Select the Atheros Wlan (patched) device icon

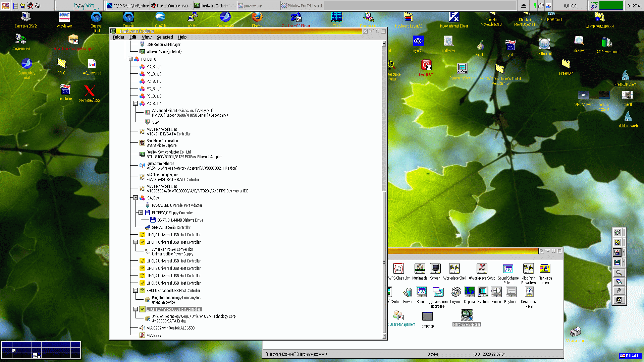[142, 52]
